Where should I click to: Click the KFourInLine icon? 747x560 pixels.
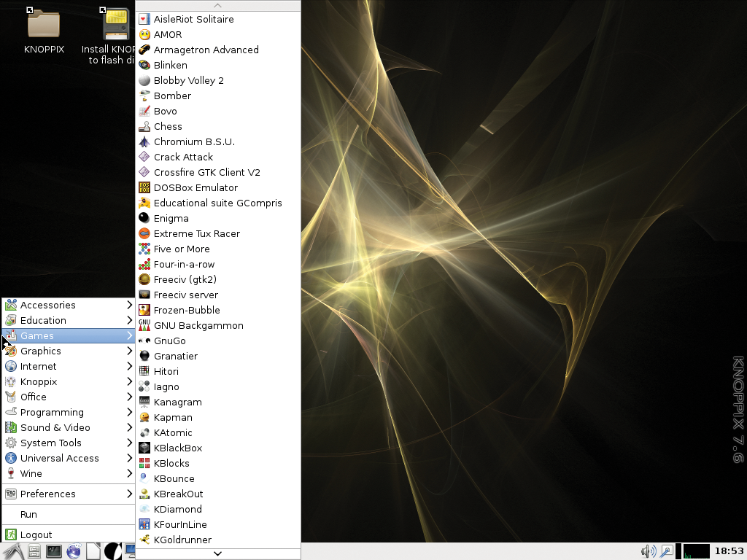point(144,524)
